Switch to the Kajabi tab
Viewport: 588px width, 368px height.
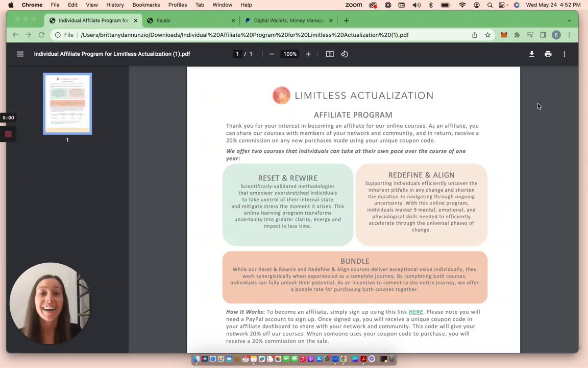coord(191,20)
